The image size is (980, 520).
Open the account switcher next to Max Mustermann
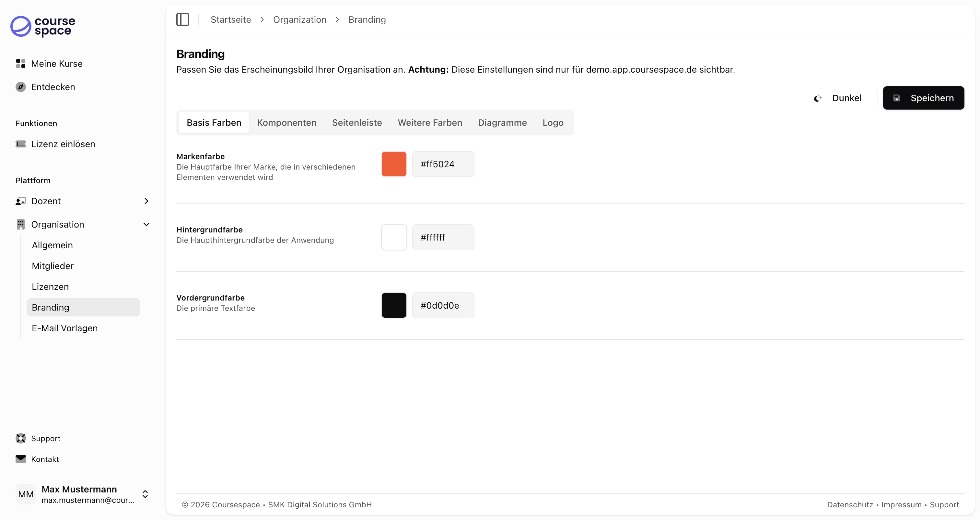tap(145, 494)
